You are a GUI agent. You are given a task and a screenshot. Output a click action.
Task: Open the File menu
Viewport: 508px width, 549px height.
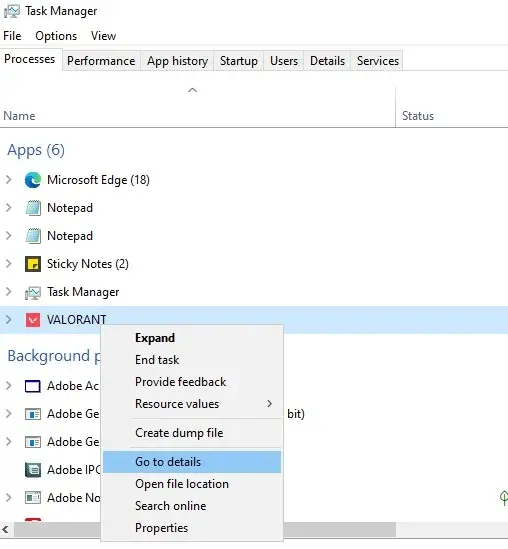[12, 36]
